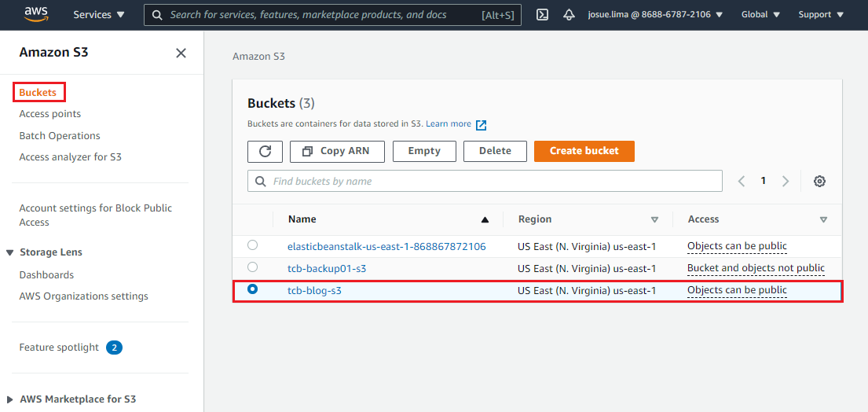868x412 pixels.
Task: Expand the Global region dropdown
Action: pos(760,14)
